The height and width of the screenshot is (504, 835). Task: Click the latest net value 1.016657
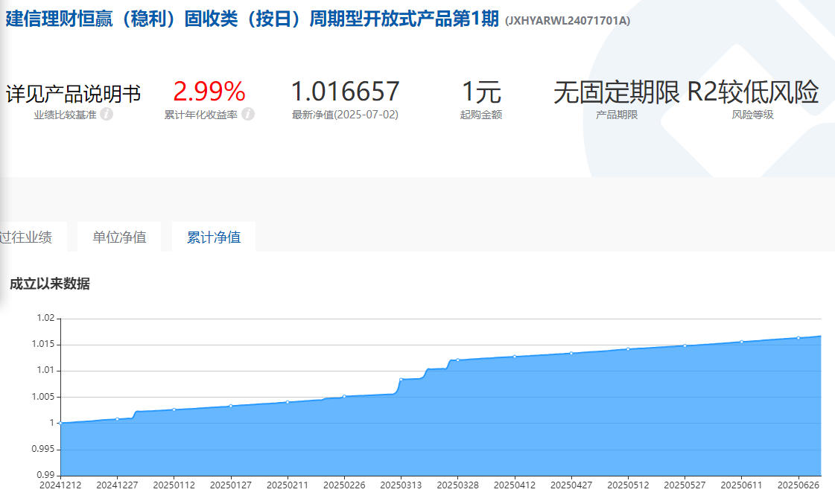click(345, 91)
